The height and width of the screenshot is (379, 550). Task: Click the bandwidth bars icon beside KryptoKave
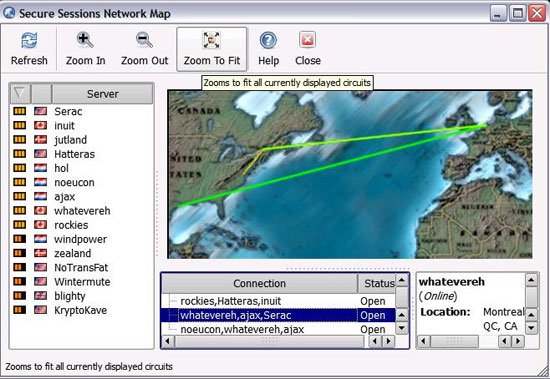click(20, 310)
